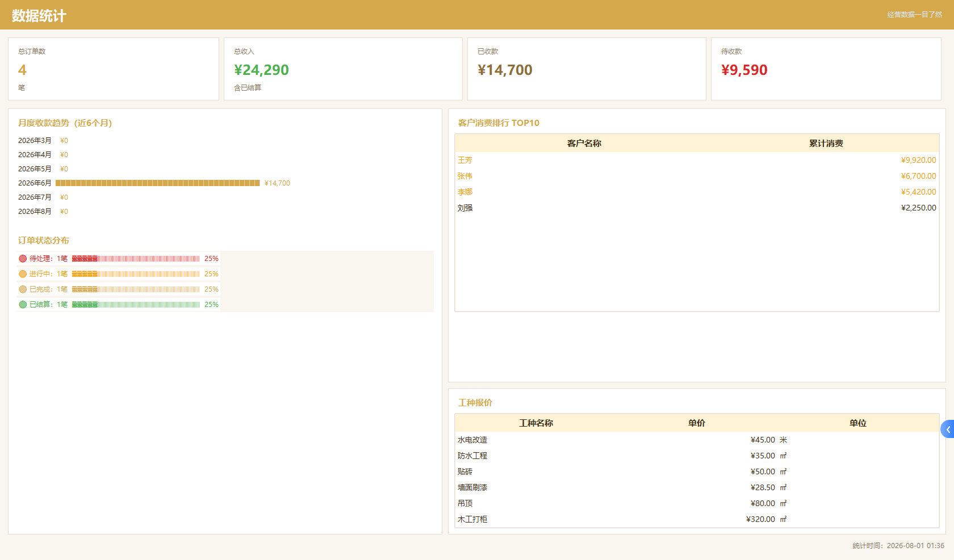The image size is (954, 560).
Task: Select the 刘强 customer row
Action: coord(697,208)
